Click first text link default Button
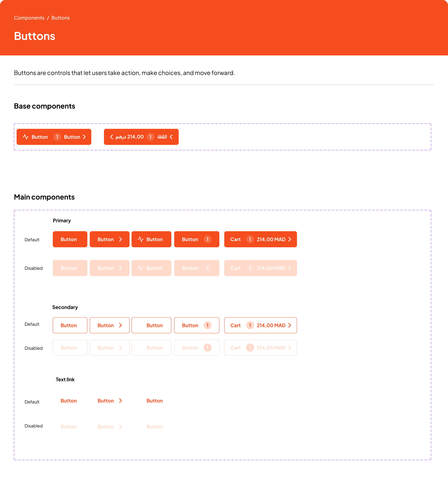The width and height of the screenshot is (448, 493). coord(69,401)
